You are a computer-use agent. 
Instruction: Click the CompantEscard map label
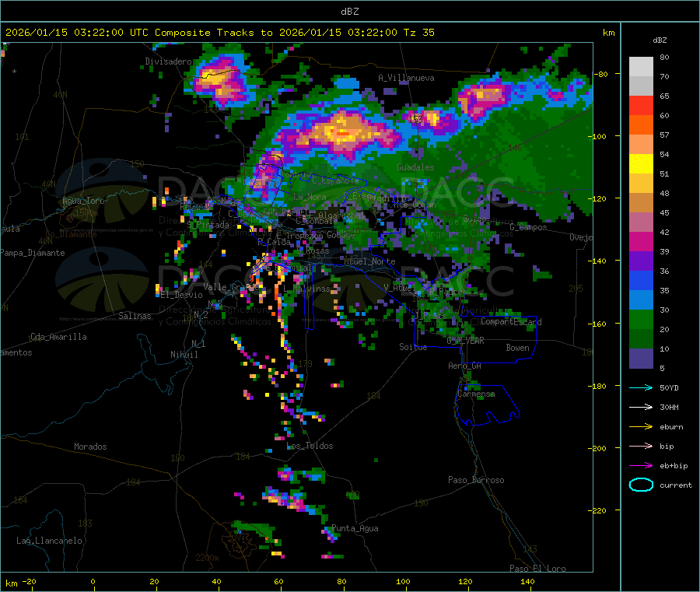click(x=511, y=321)
